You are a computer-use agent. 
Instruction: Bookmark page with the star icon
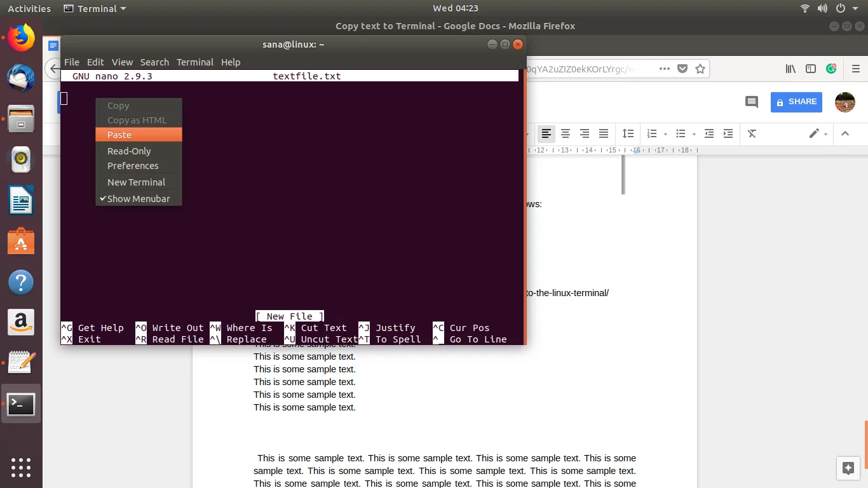coord(700,69)
